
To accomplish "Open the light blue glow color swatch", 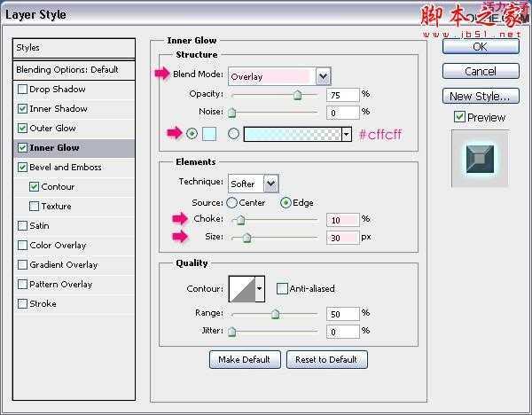I will pos(209,134).
